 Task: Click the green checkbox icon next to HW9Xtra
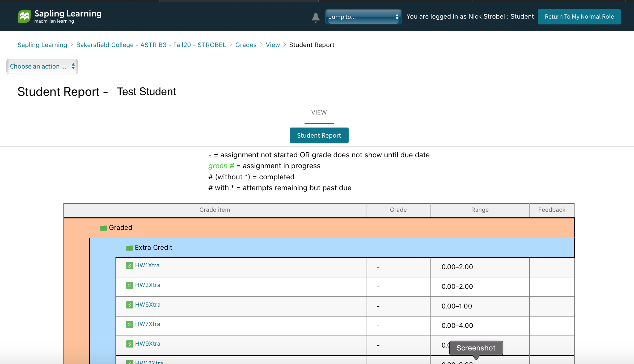point(130,344)
